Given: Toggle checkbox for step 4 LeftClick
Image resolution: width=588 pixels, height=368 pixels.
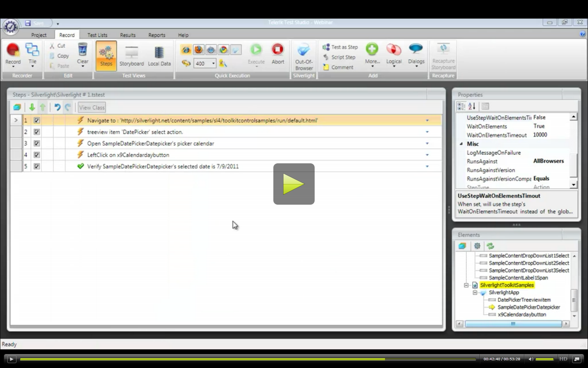Looking at the screenshot, I should 37,155.
